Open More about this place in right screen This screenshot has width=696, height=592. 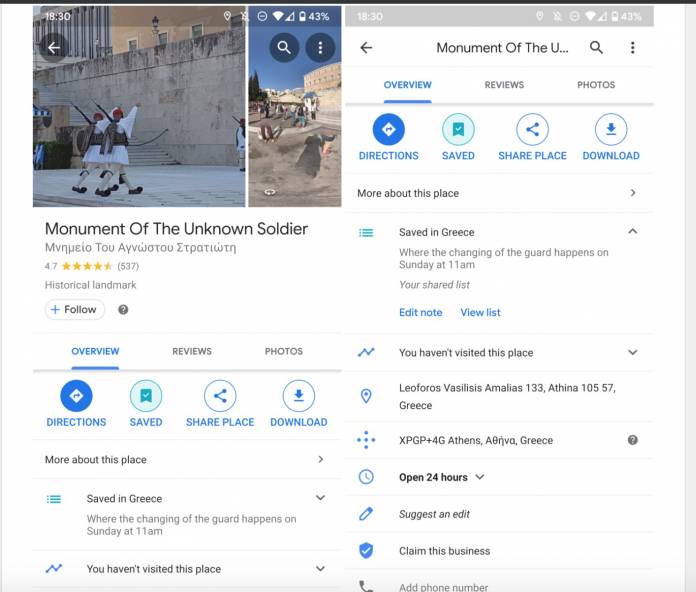pyautogui.click(x=499, y=193)
